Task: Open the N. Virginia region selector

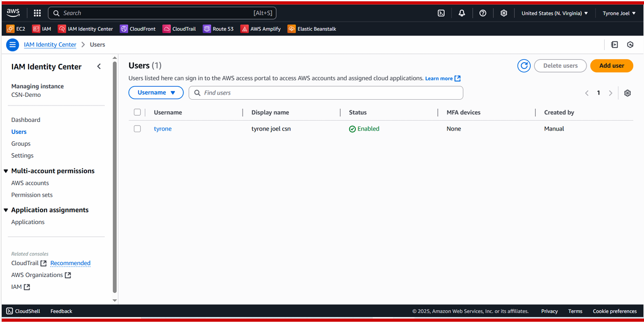Action: coord(555,13)
